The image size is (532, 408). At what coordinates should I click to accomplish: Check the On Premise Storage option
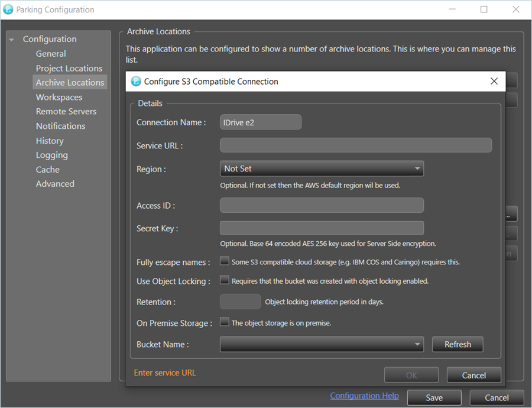[225, 323]
